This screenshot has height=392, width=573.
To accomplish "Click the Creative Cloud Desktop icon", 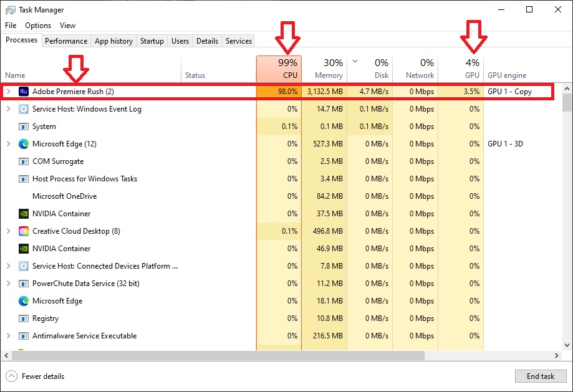I will [24, 231].
